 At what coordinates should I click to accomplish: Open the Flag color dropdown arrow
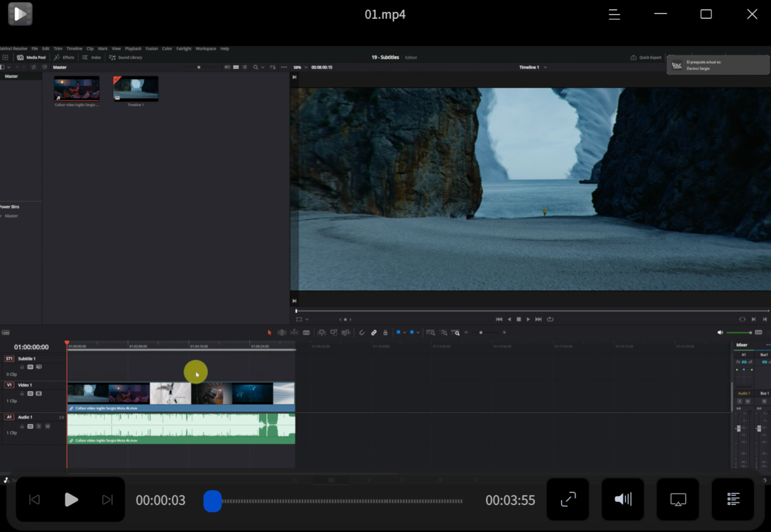[x=405, y=332]
